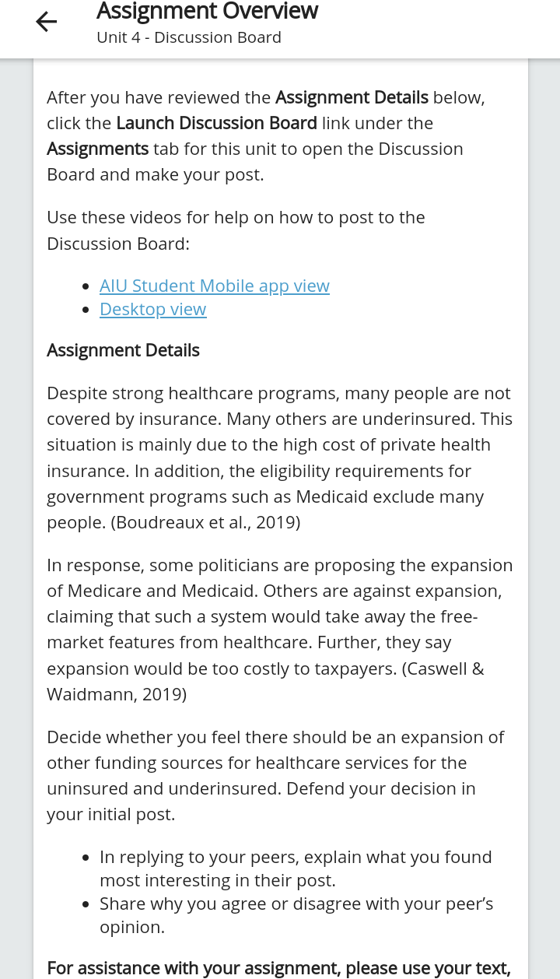Tap the bold Assignments word in the intro
This screenshot has height=979, width=560.
(x=97, y=149)
